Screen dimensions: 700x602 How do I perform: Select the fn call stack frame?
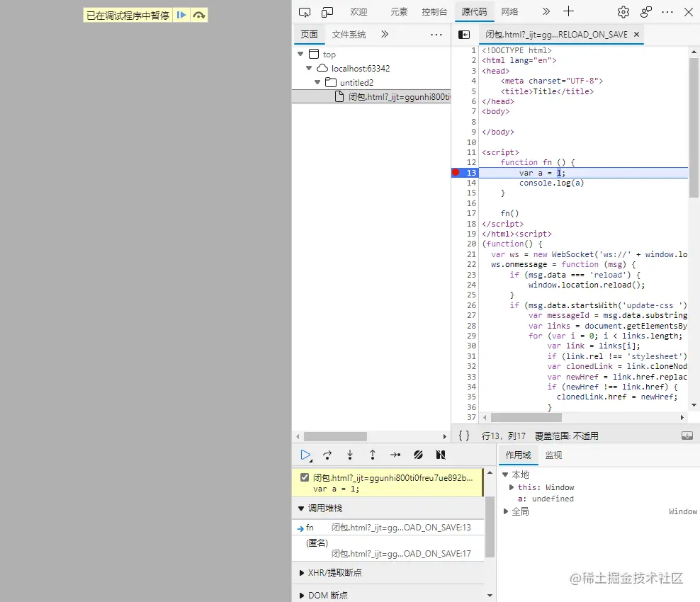pos(388,528)
